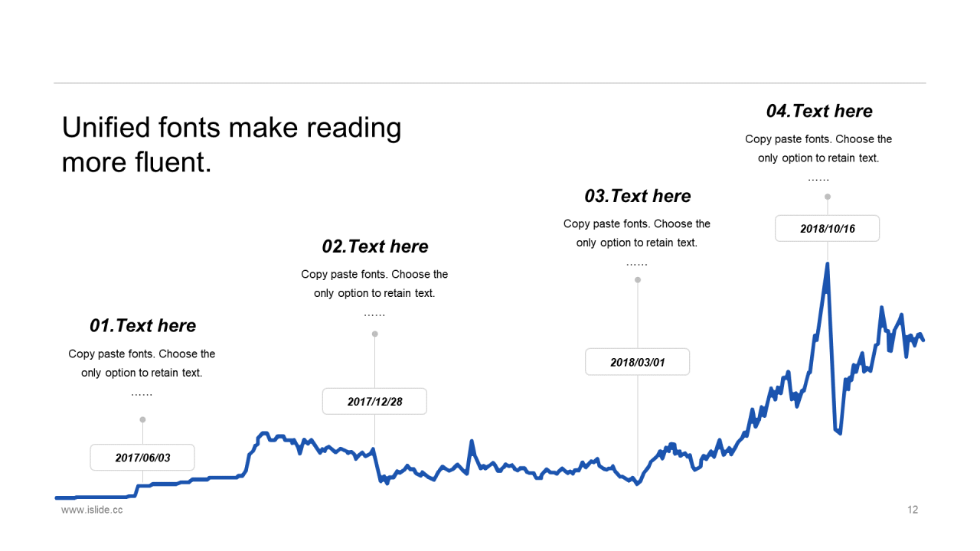Open the www.islide.cc footer link
The image size is (980, 551).
pos(92,510)
